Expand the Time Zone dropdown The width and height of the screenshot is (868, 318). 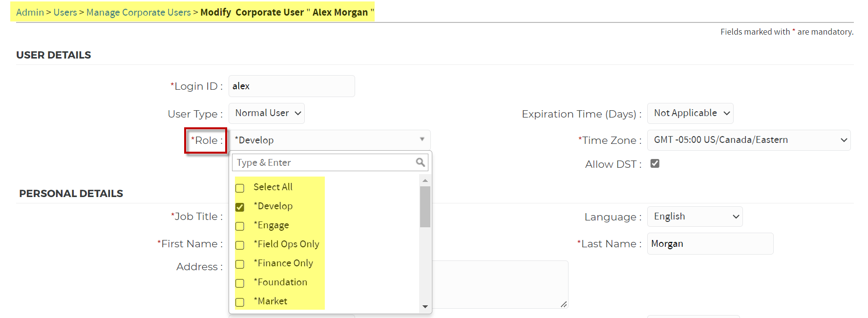click(749, 140)
